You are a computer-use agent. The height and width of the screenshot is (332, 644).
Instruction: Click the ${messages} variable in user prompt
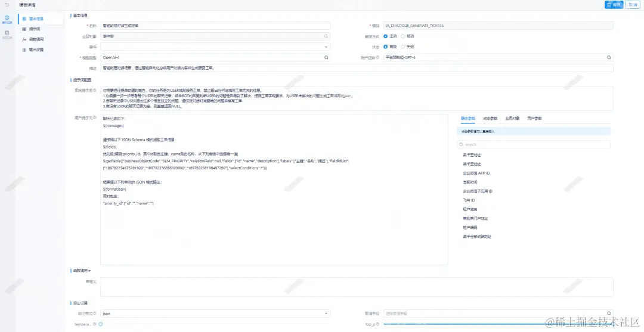click(x=113, y=126)
